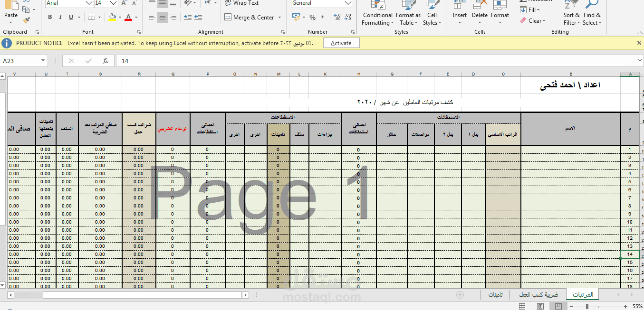Click the Insert cells button
This screenshot has height=310, width=644.
click(x=460, y=11)
